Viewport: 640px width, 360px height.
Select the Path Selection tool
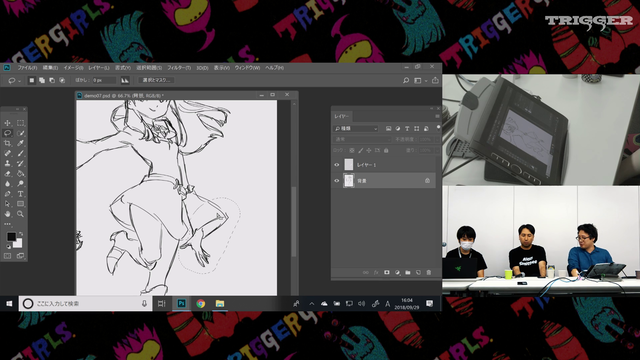(x=7, y=204)
